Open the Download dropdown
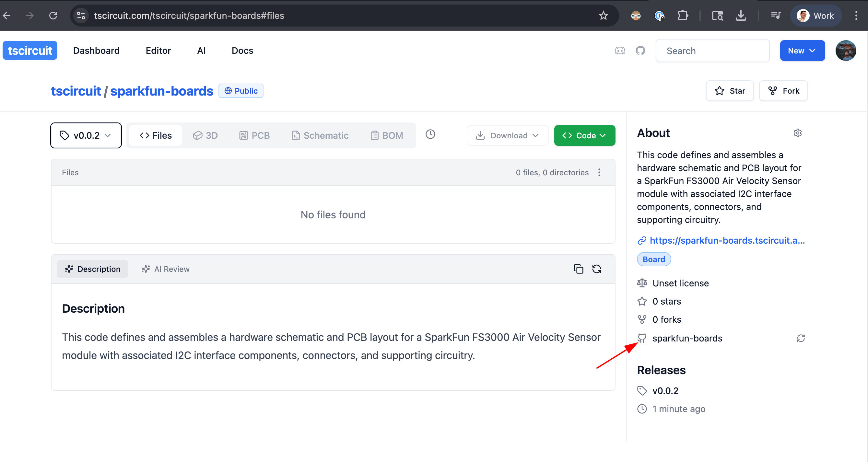 click(508, 135)
